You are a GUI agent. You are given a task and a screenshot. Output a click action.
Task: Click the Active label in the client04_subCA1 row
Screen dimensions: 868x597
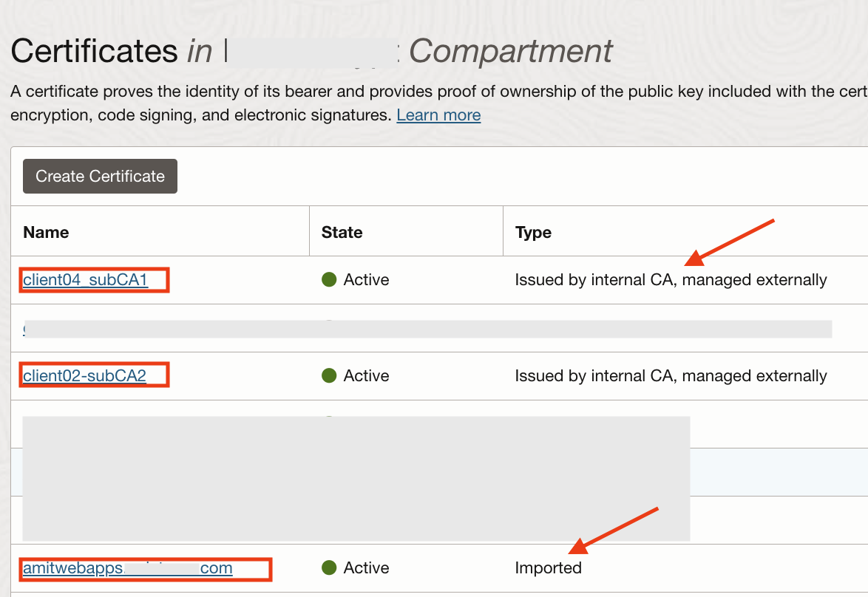(x=366, y=280)
